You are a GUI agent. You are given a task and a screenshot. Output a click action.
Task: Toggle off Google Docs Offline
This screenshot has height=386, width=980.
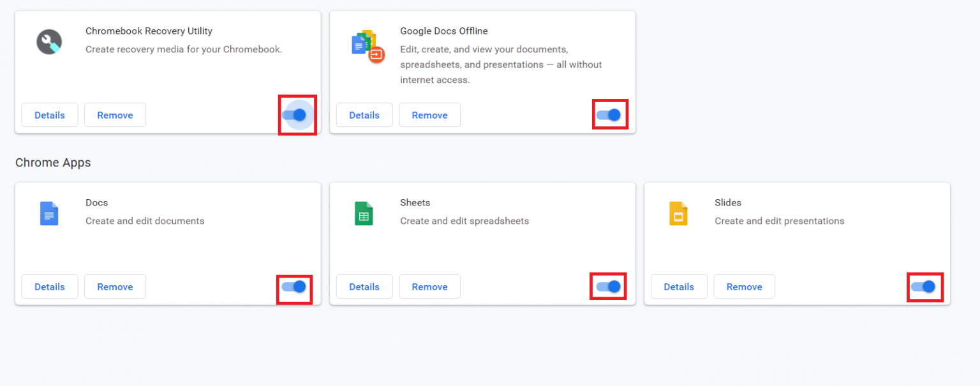click(x=610, y=115)
